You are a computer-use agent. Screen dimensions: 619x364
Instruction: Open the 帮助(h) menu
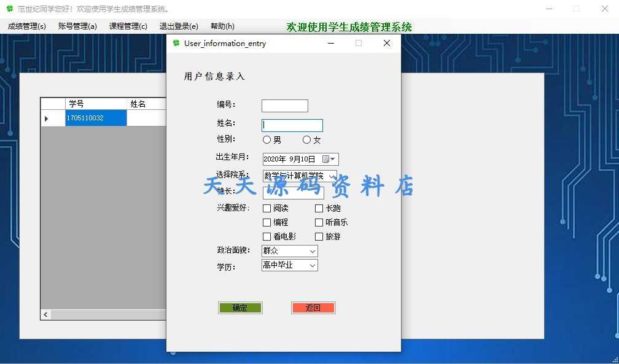(222, 26)
